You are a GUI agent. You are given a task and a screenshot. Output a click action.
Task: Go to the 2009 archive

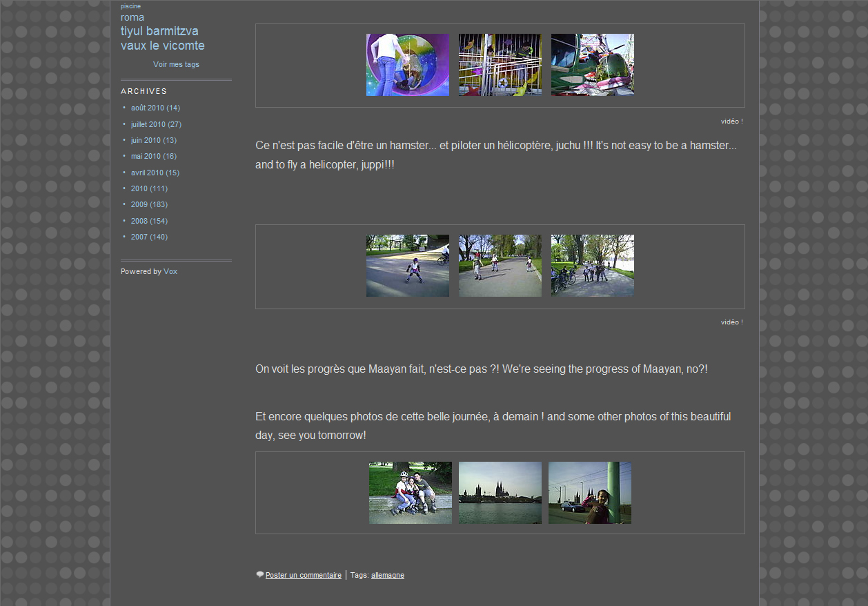[139, 204]
